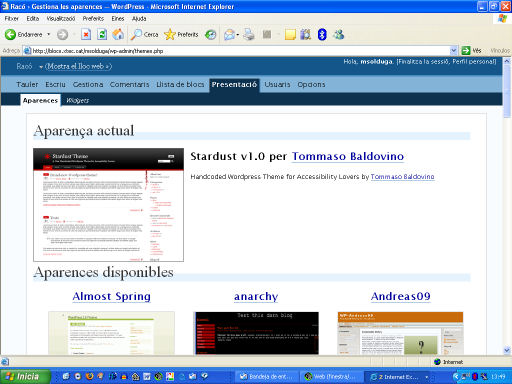This screenshot has width=512, height=384.
Task: Open the Ajuda menu
Action: point(139,19)
